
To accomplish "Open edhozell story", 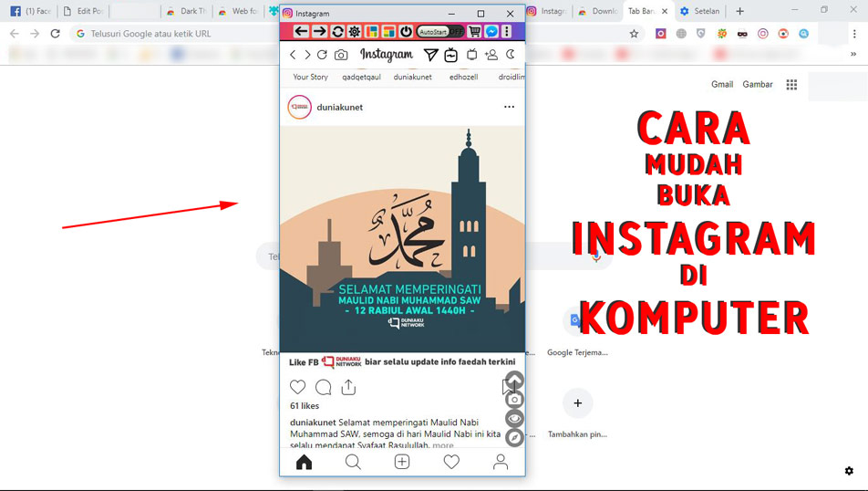I will pos(463,77).
